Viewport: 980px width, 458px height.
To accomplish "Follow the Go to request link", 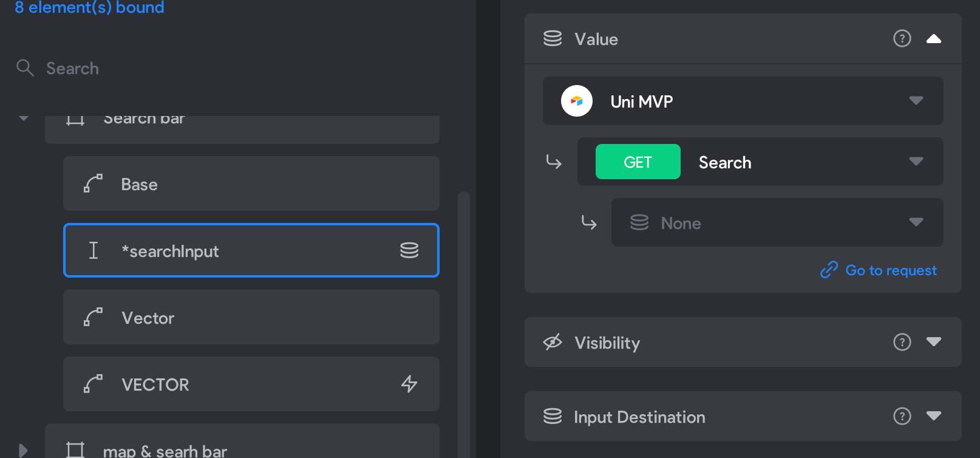I will click(879, 270).
